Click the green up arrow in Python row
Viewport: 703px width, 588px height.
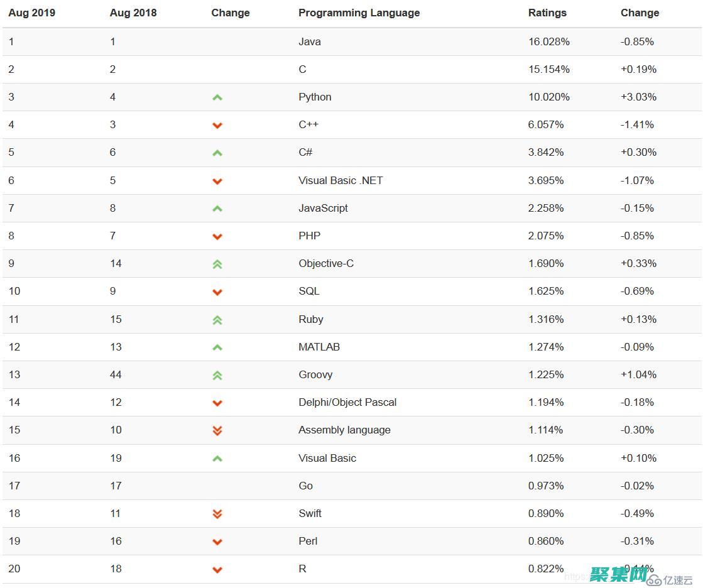tap(217, 97)
